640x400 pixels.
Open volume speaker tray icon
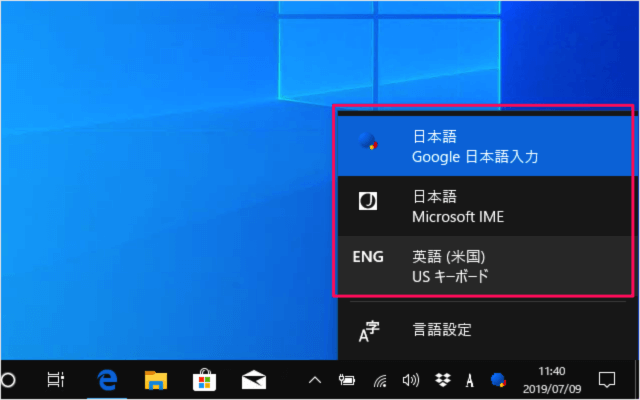411,380
